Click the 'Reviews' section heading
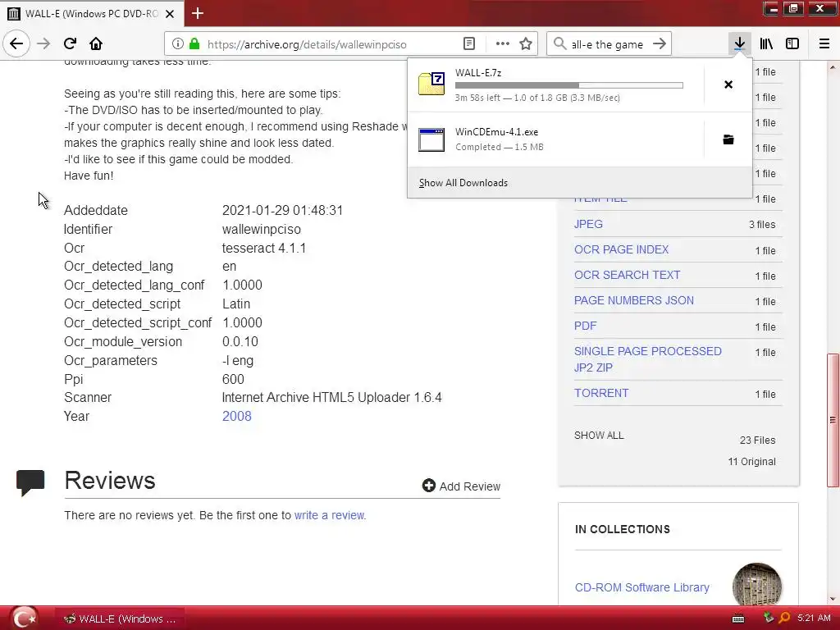The width and height of the screenshot is (840, 630). click(110, 481)
